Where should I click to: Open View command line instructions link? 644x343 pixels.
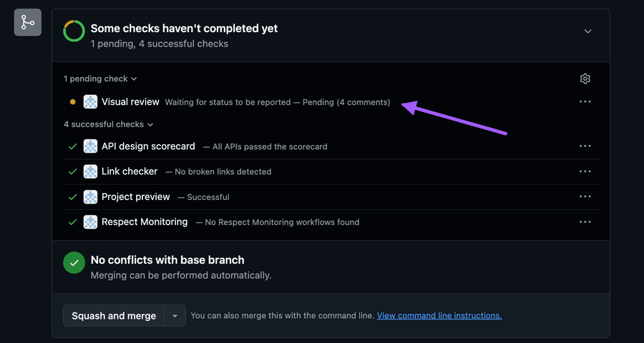pyautogui.click(x=439, y=316)
